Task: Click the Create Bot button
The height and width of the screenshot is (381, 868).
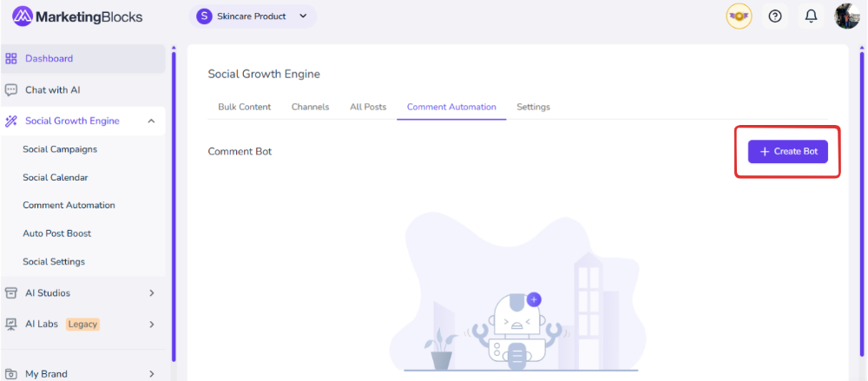Action: coord(788,152)
